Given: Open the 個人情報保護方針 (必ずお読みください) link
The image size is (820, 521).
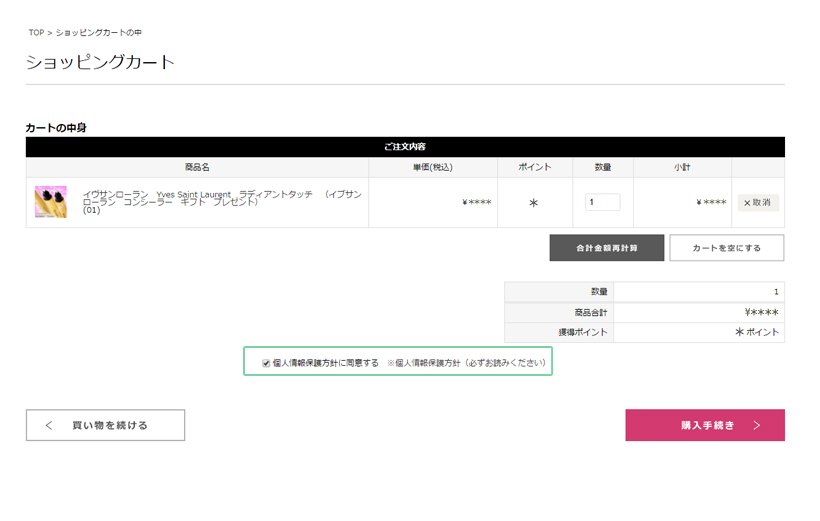Looking at the screenshot, I should click(469, 363).
